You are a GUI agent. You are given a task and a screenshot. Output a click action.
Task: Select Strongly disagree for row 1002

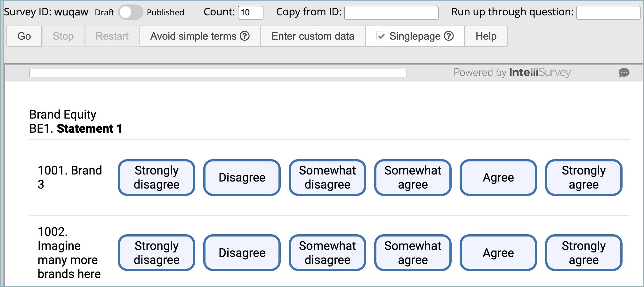[157, 253]
